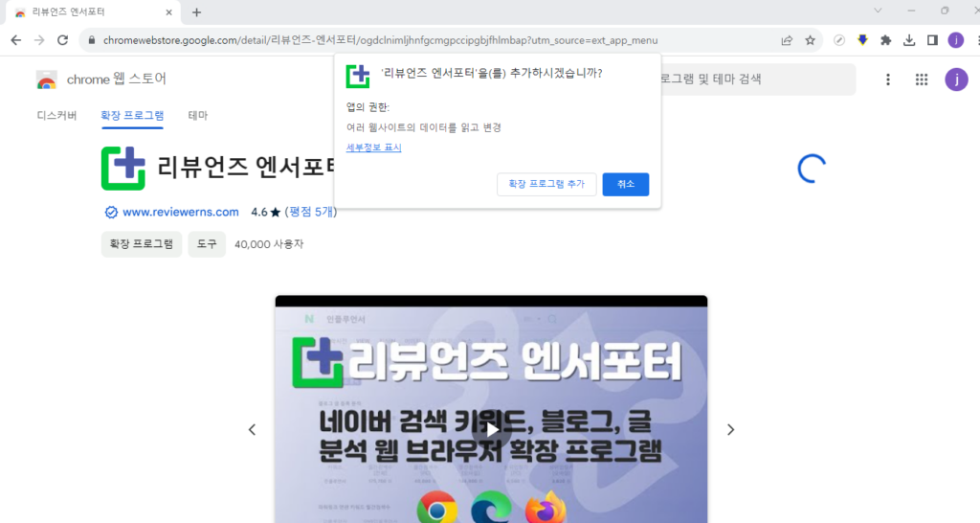Open a new tab with the plus button

[x=196, y=11]
